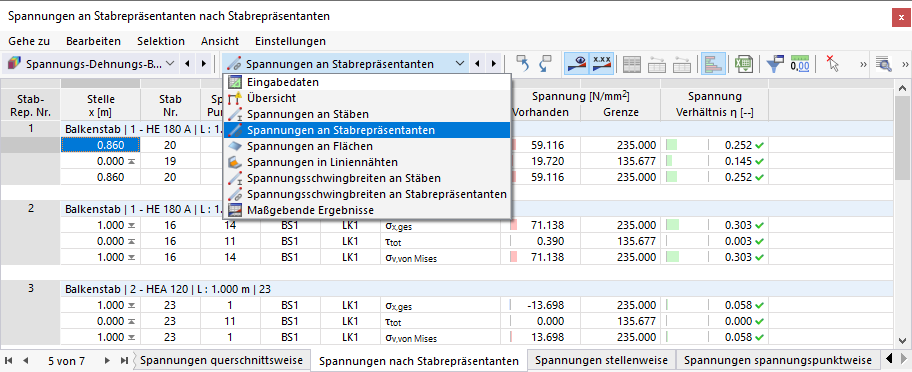Open the Selektion menu
The width and height of the screenshot is (912, 372).
coord(161,41)
